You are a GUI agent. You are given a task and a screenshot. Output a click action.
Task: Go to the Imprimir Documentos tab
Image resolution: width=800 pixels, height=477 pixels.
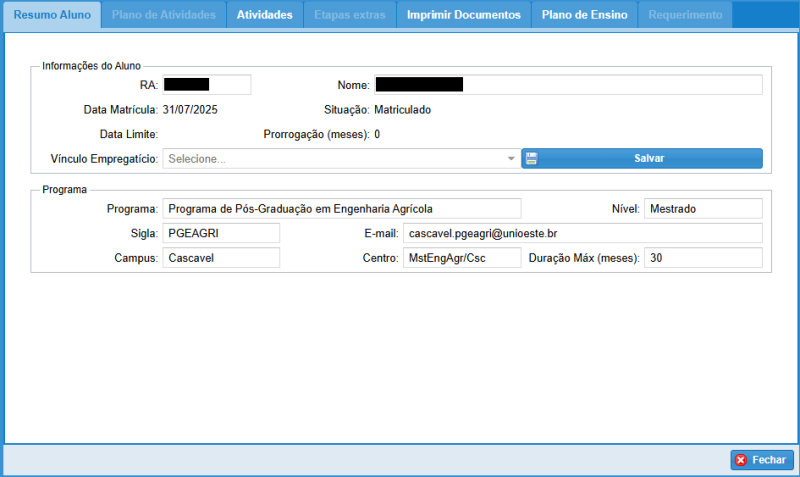[463, 15]
